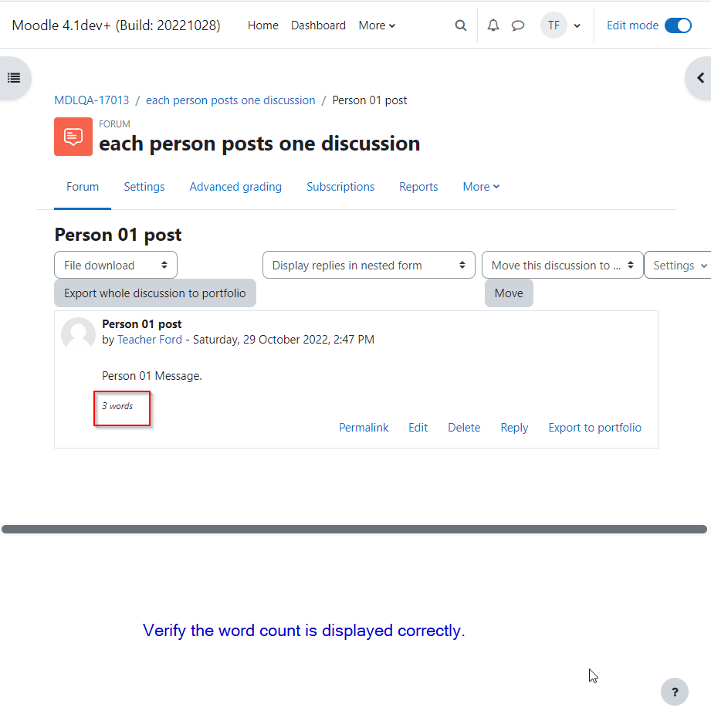Click Export whole discussion to portfolio button
The height and width of the screenshot is (728, 711).
[155, 293]
